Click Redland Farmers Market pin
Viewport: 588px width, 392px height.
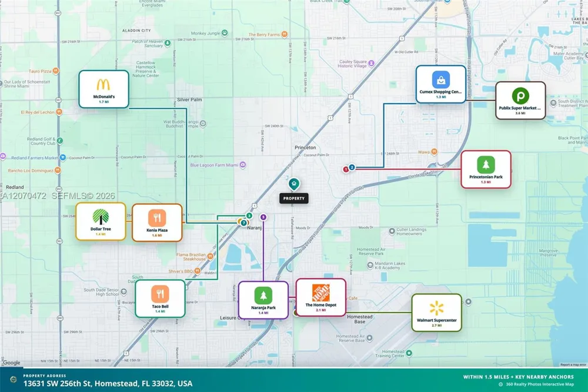point(63,158)
